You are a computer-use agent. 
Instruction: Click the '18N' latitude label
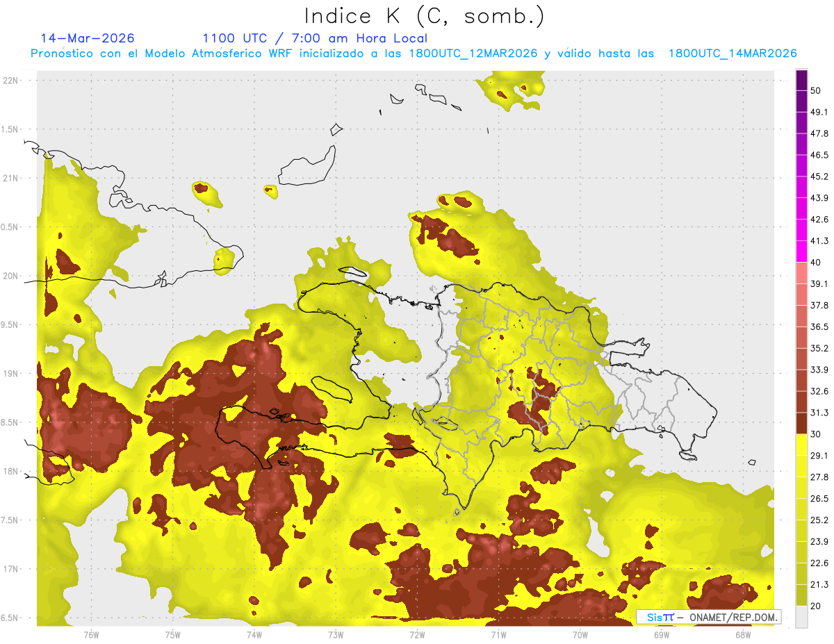click(x=11, y=471)
